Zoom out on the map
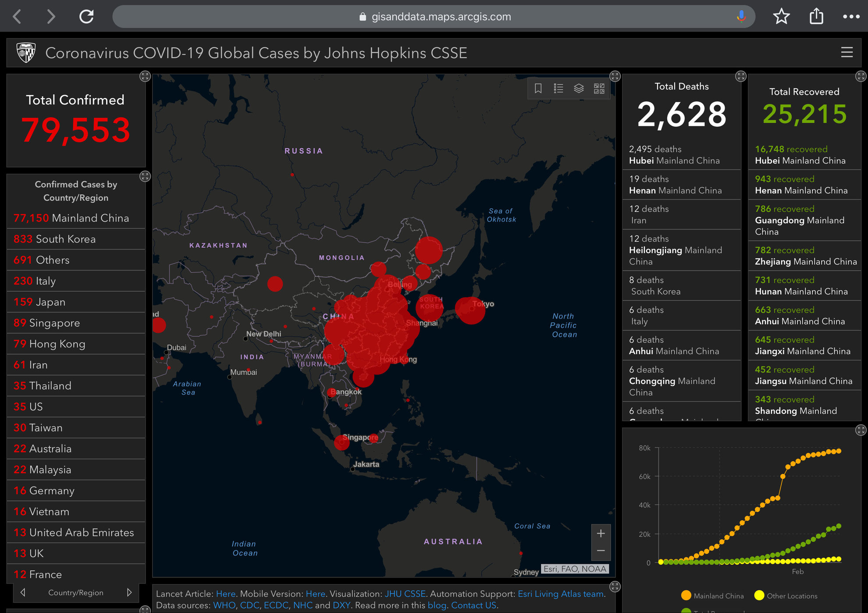 click(x=601, y=551)
